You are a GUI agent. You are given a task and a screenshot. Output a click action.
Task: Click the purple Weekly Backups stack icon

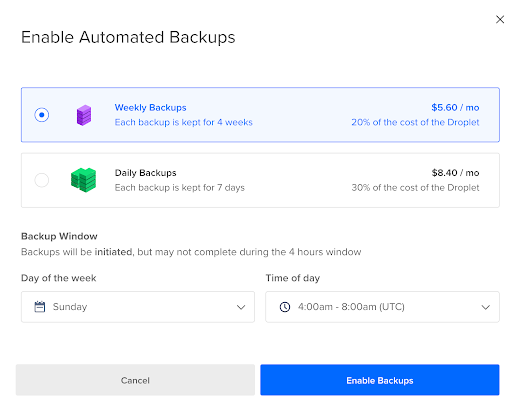(84, 115)
